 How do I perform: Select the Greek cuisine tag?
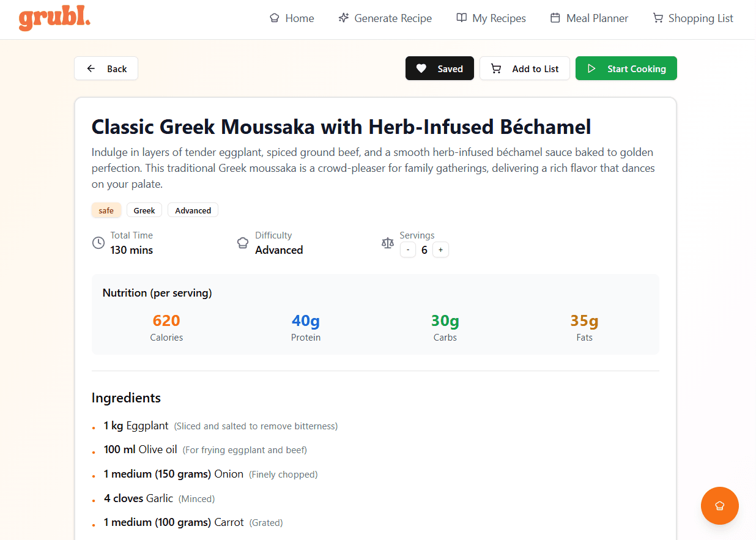tap(144, 210)
